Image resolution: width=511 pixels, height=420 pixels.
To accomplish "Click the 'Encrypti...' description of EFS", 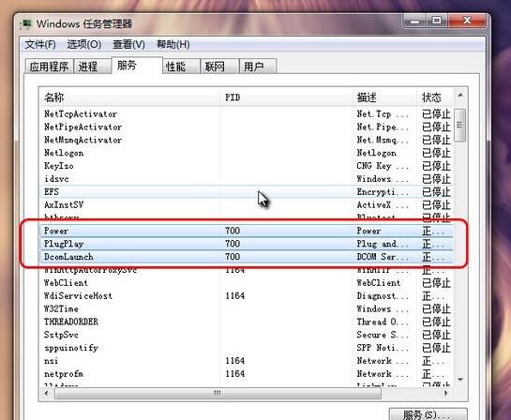I will (x=383, y=192).
